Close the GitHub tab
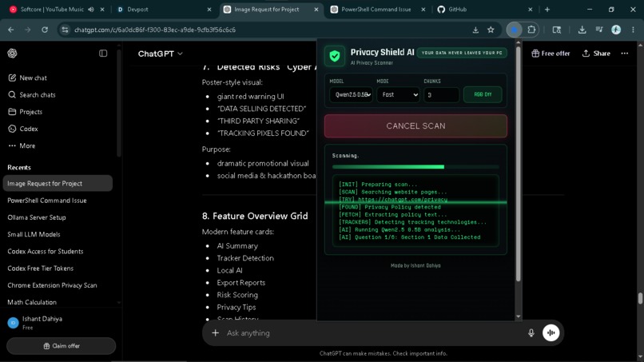 click(531, 10)
